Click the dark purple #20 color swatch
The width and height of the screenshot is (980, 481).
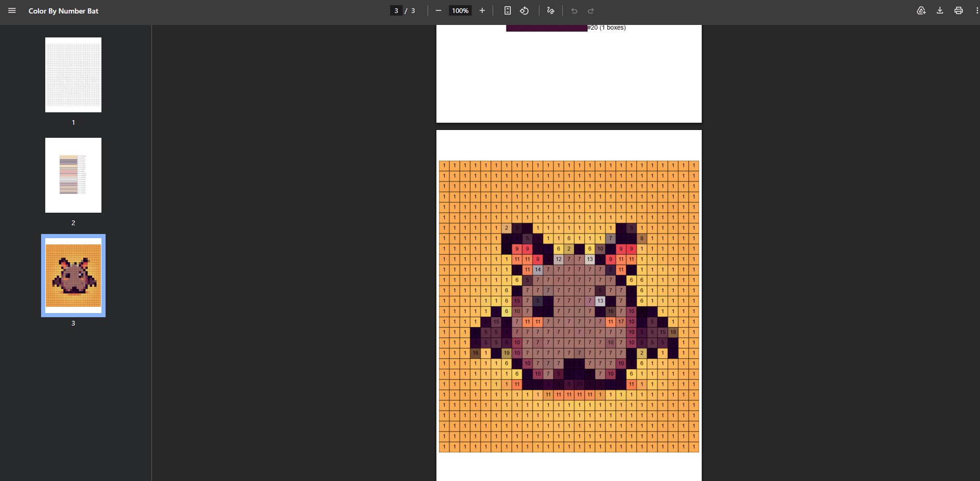(546, 28)
